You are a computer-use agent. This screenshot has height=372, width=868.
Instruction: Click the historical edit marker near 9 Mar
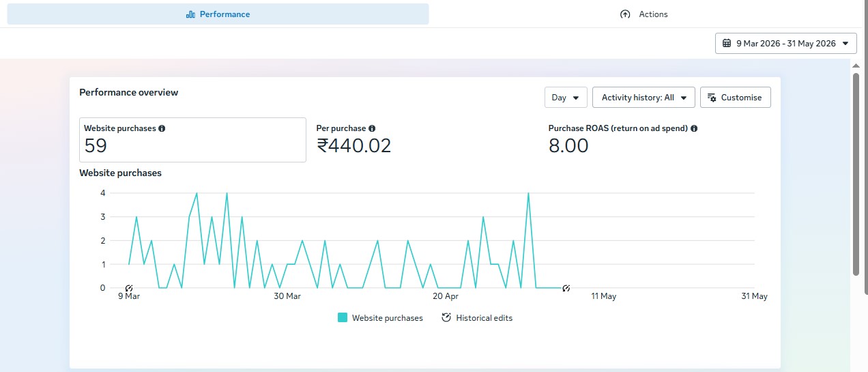tap(129, 288)
